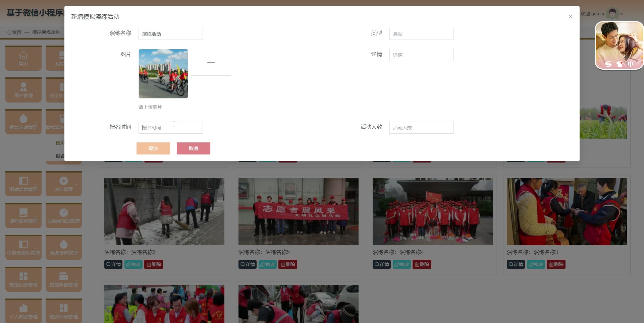Viewport: 644px width, 323px height.
Task: Click the plus icon to upload another image
Action: tap(211, 62)
